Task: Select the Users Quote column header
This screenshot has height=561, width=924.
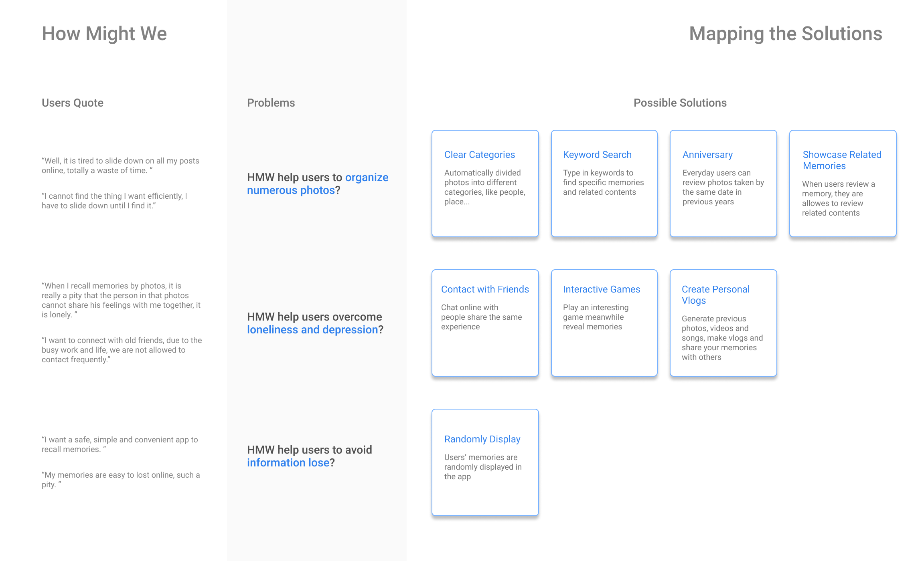Action: pos(73,103)
